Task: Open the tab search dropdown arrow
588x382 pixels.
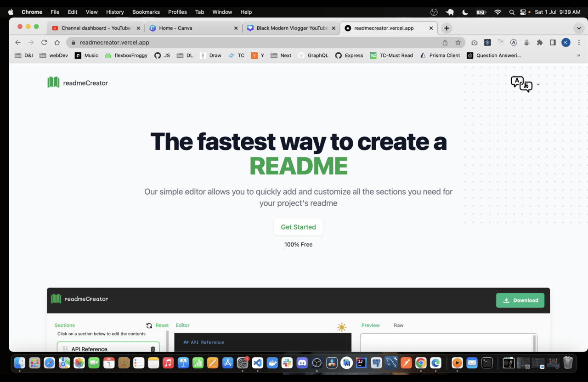Action: point(578,28)
